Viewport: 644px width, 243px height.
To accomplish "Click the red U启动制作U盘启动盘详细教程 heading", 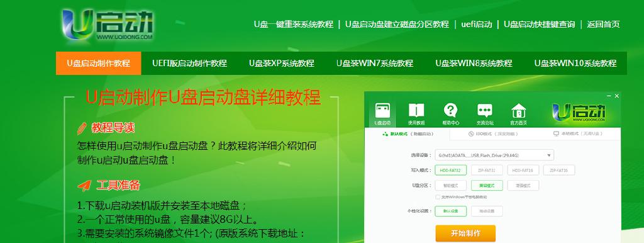I will click(x=203, y=98).
